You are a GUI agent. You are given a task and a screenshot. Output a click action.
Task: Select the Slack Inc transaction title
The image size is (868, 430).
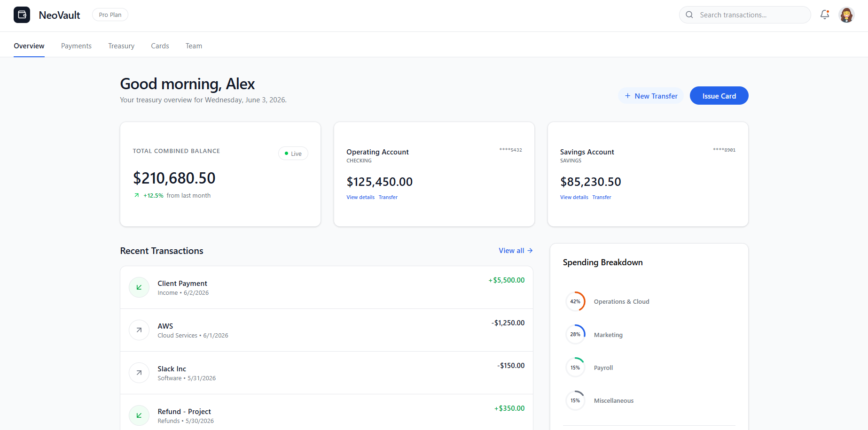172,369
